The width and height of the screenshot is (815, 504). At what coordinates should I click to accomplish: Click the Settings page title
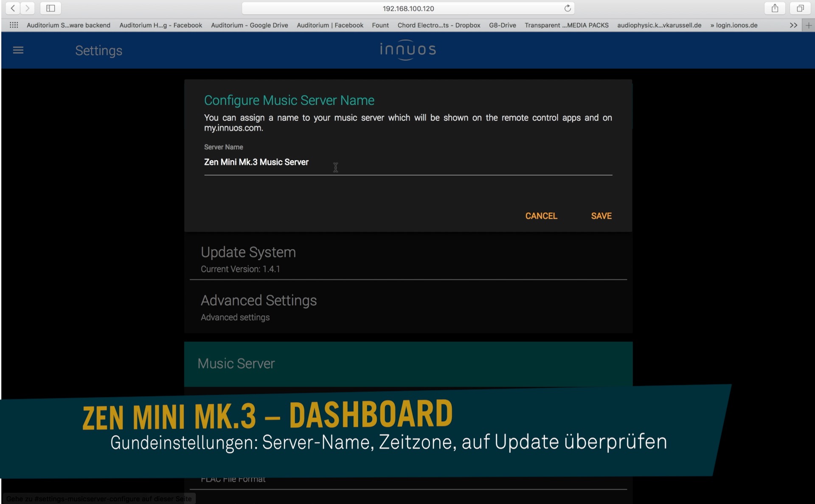pos(99,50)
